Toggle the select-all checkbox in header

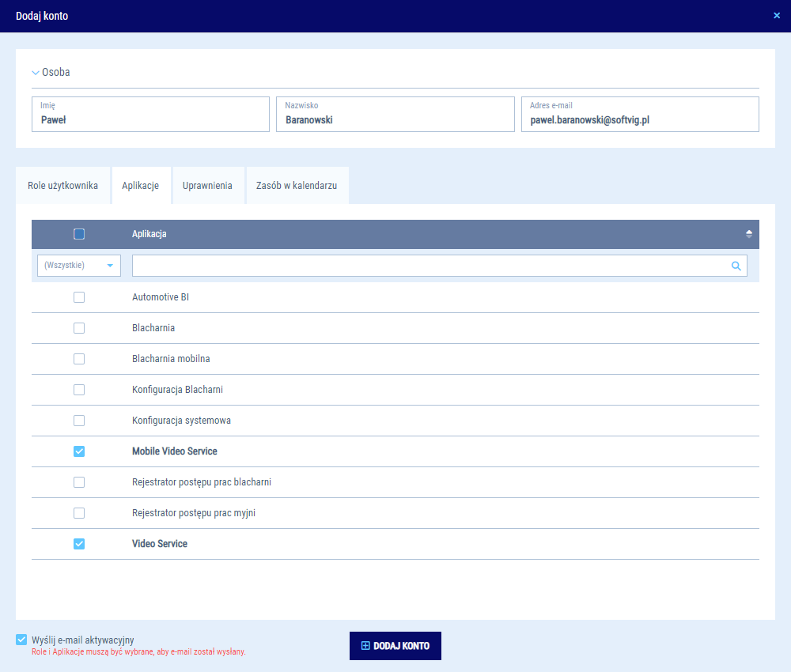click(x=79, y=234)
